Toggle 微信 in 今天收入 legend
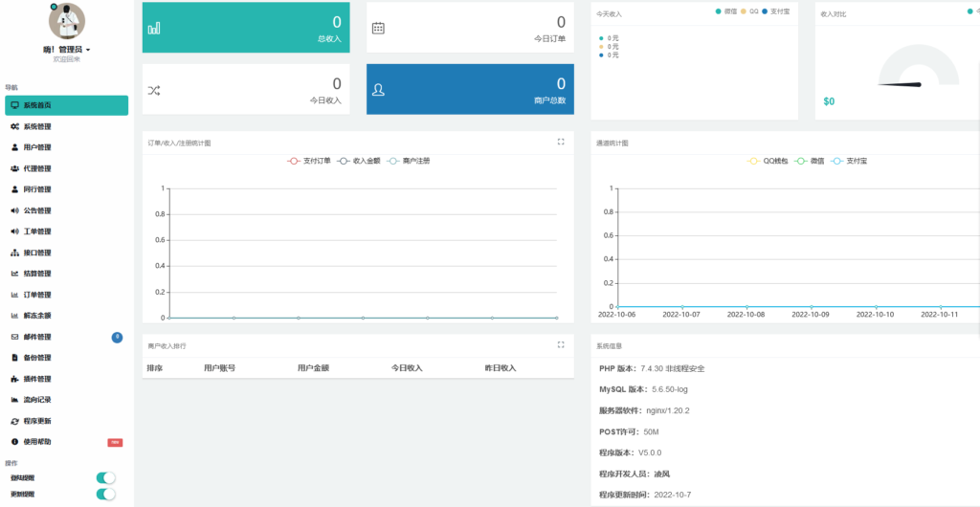 click(x=726, y=11)
